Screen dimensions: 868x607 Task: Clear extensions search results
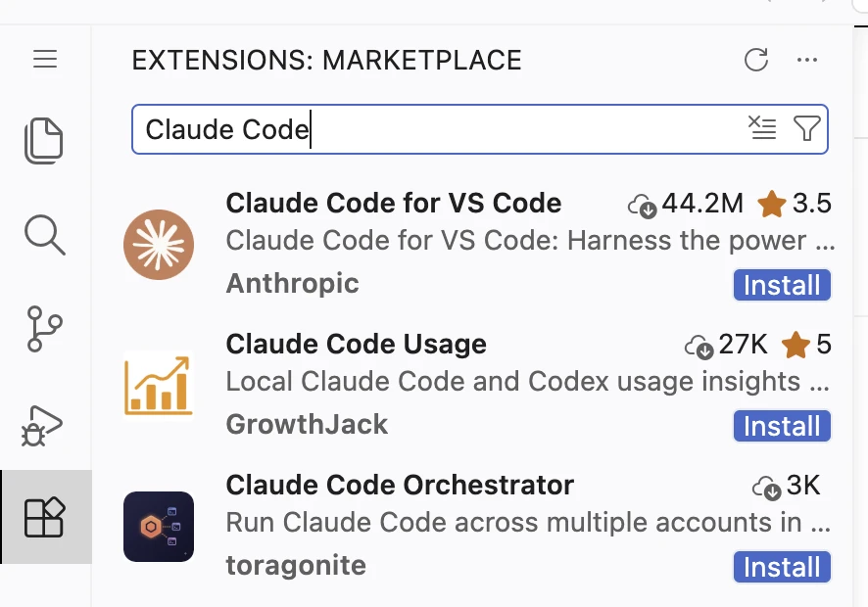tap(762, 128)
